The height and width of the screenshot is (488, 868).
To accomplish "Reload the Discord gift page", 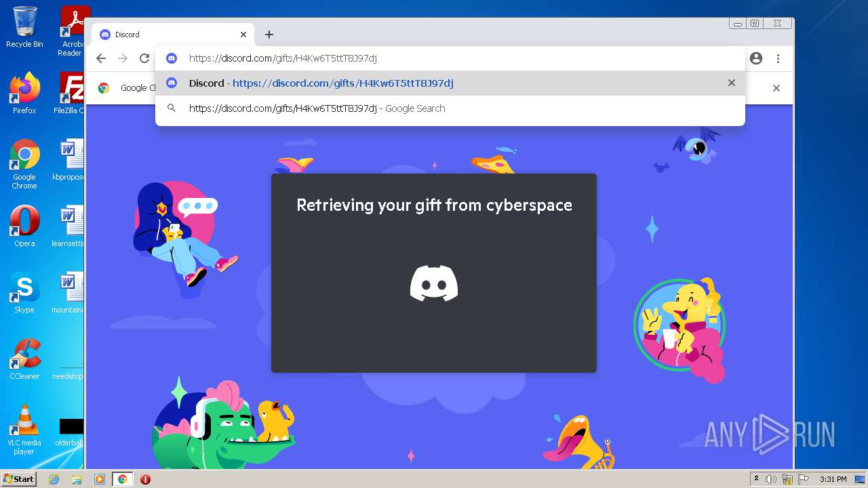I will pos(144,58).
